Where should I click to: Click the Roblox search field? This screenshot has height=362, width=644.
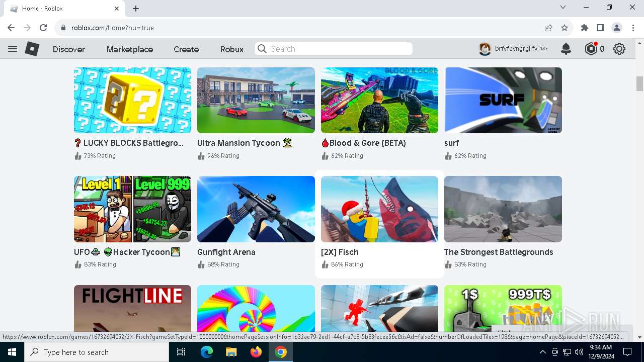click(x=334, y=49)
